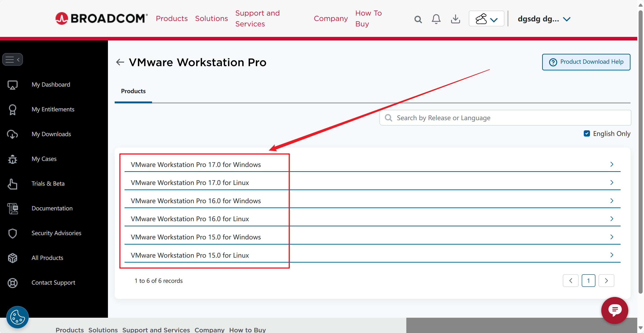The image size is (644, 333).
Task: Go to next page of records
Action: coord(606,280)
